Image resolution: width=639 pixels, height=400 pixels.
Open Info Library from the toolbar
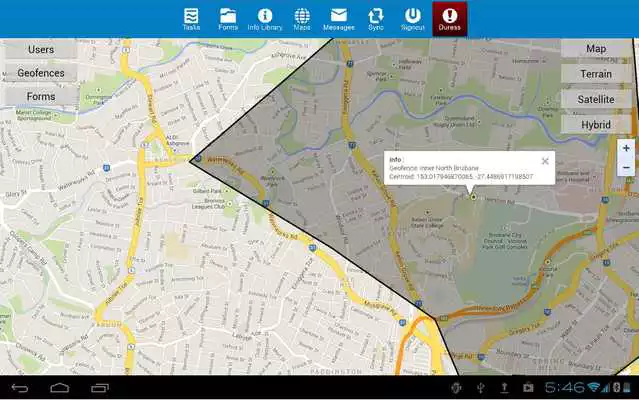[x=265, y=18]
